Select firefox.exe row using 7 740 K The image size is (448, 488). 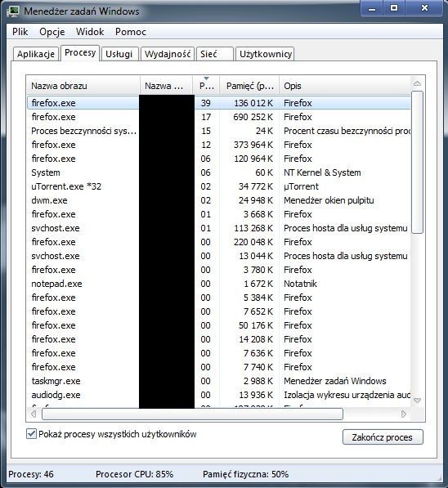pos(219,367)
